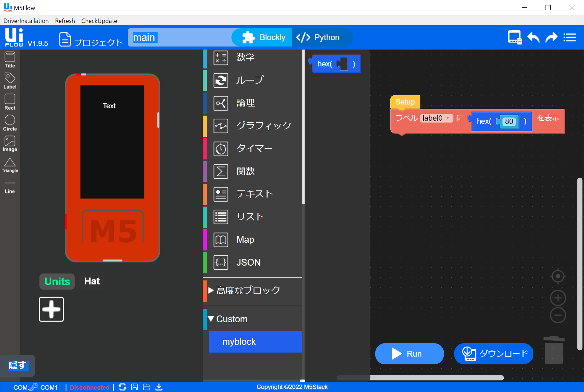Open the グラフィック graphics block category

pyautogui.click(x=252, y=126)
